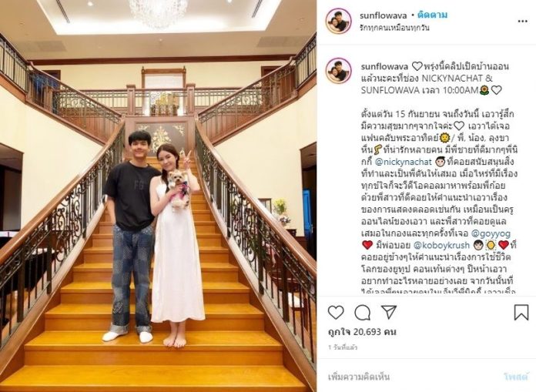536x392 pixels.
Task: Visit the @nickynachat mention
Action: point(404,161)
